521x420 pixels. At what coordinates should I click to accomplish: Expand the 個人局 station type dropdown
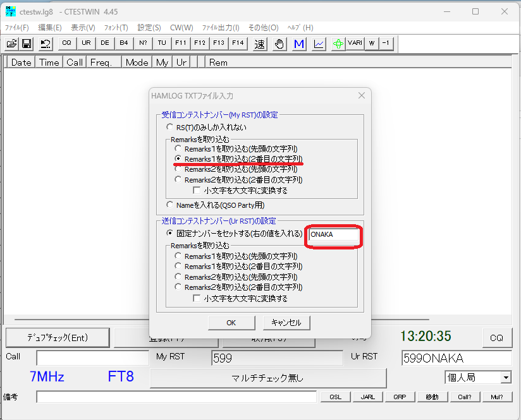click(506, 378)
